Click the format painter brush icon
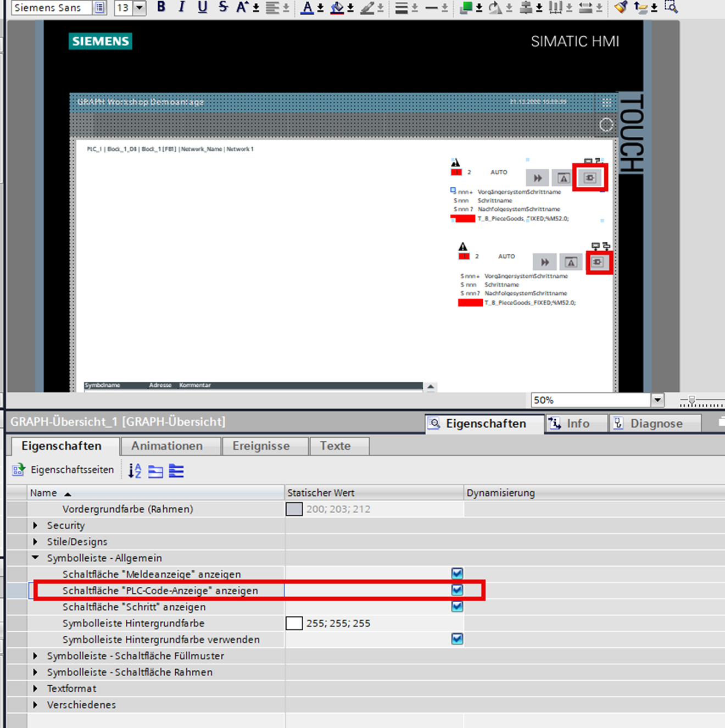Image resolution: width=725 pixels, height=728 pixels. point(621,7)
